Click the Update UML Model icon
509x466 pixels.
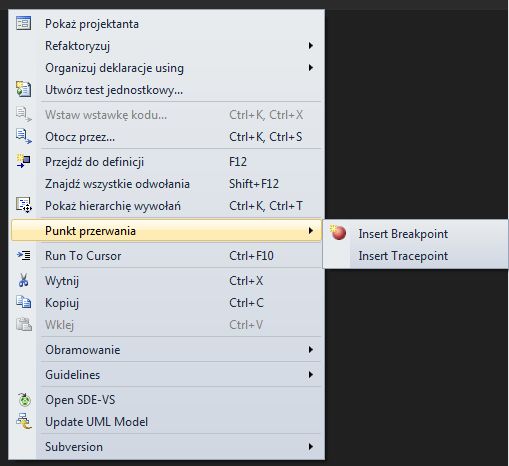pos(24,421)
